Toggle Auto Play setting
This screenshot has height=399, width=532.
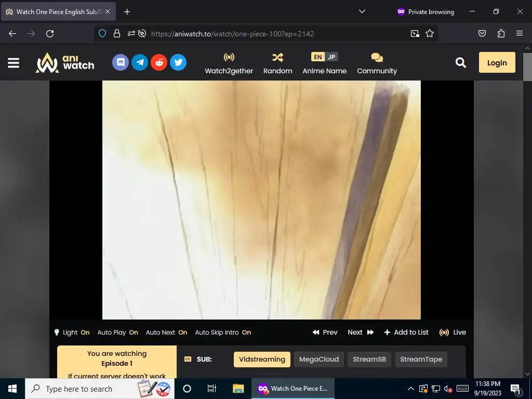[118, 332]
